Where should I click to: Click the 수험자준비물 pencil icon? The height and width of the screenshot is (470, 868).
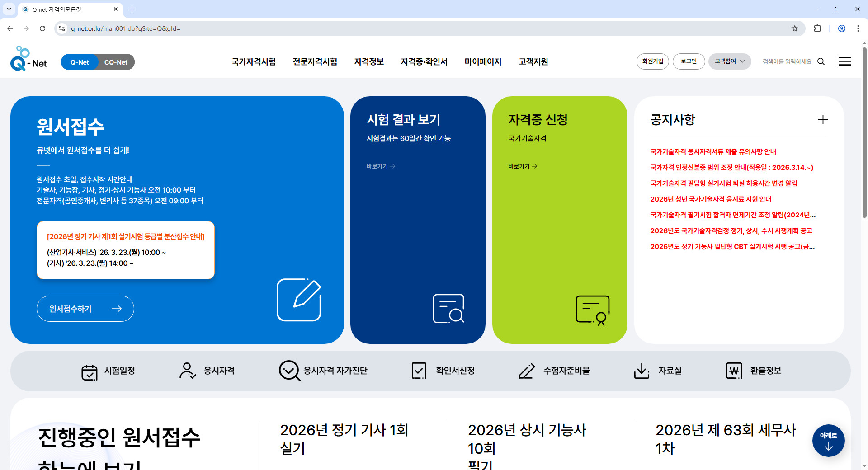click(527, 371)
